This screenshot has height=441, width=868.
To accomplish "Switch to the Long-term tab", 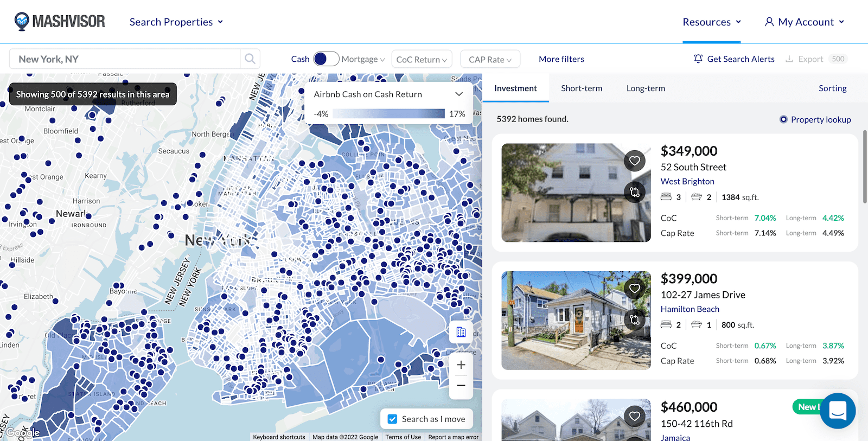I will pos(646,88).
